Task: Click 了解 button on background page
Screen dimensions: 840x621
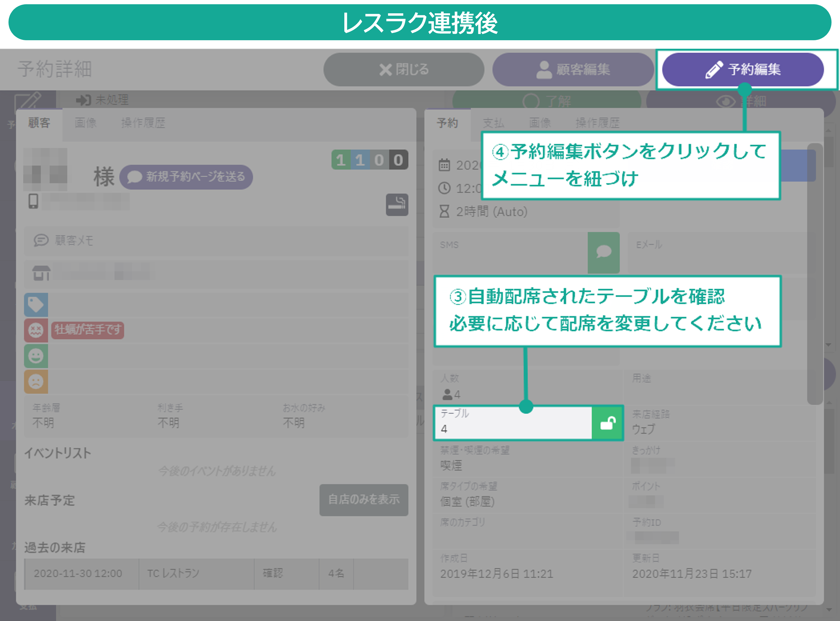Action: coord(547,101)
